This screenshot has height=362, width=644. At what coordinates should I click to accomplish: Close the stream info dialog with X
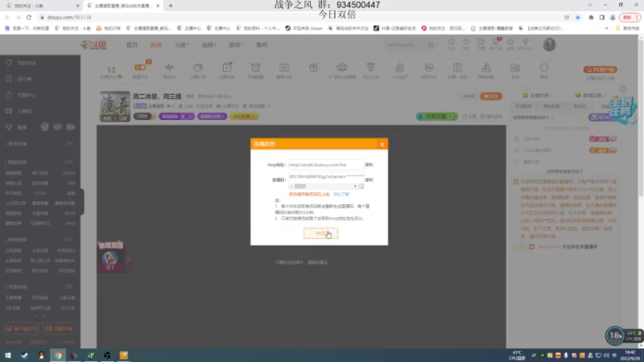pos(382,145)
